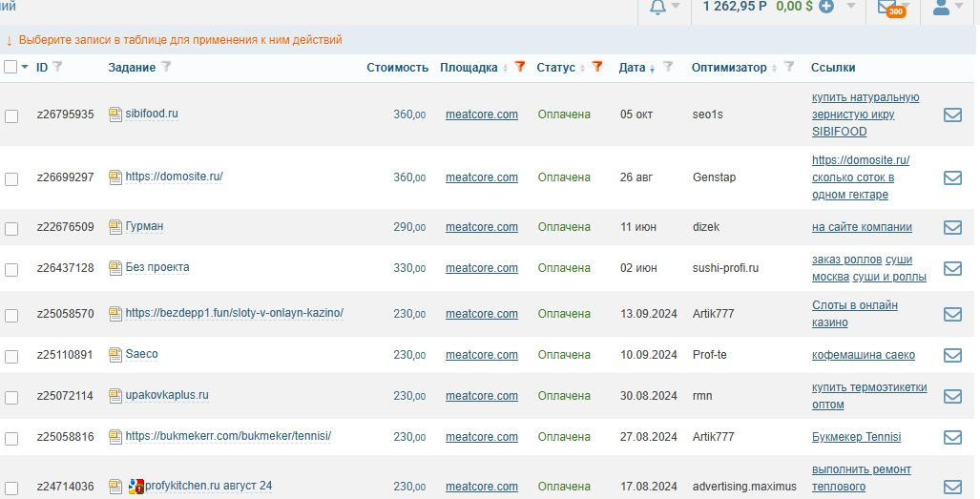Check row z26699297 checkbox
The height and width of the screenshot is (499, 980).
[x=11, y=179]
